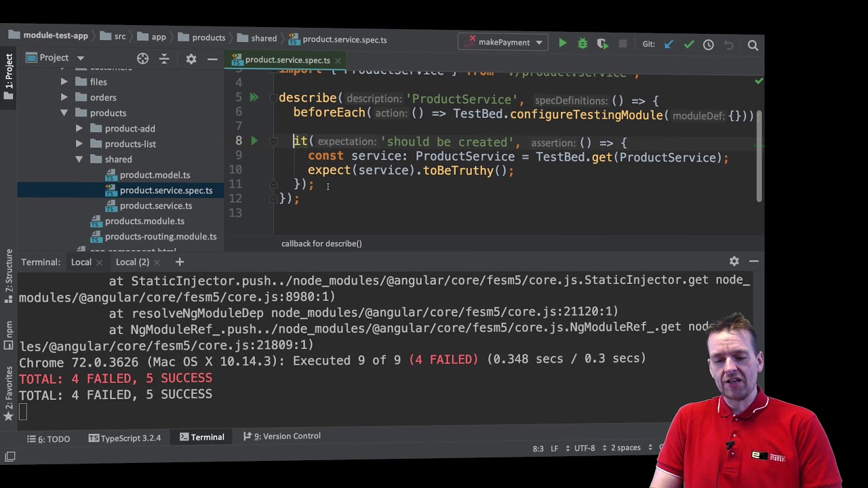Run describe block from line 5 gutter icon
The width and height of the screenshot is (868, 488).
[254, 98]
